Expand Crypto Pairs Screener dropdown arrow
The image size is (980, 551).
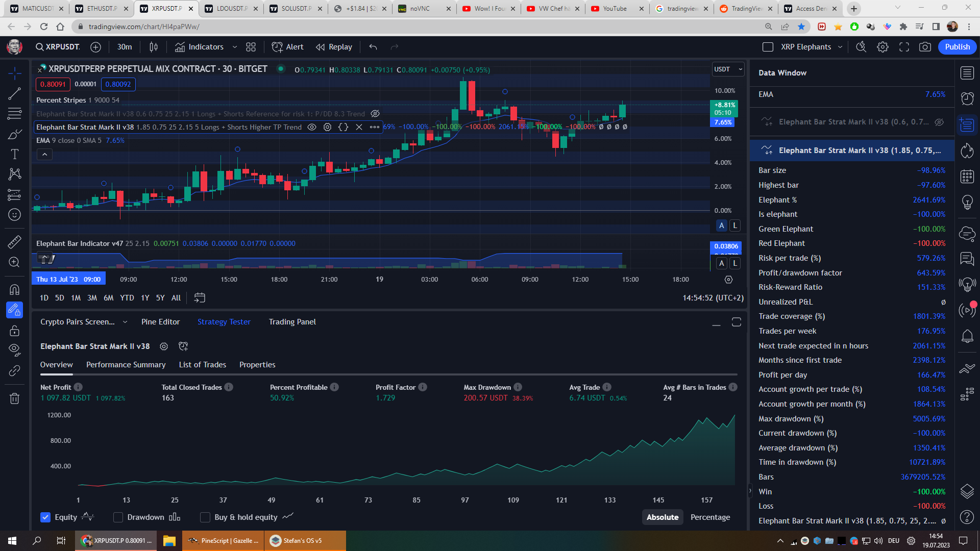125,322
